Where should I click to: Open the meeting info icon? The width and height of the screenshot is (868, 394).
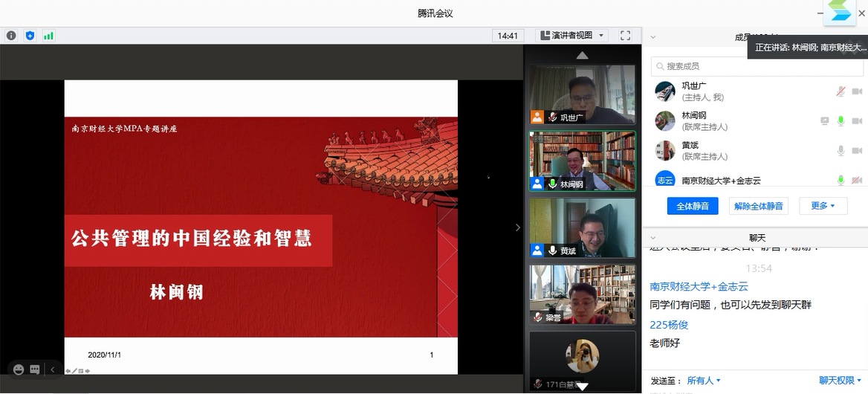coord(11,35)
